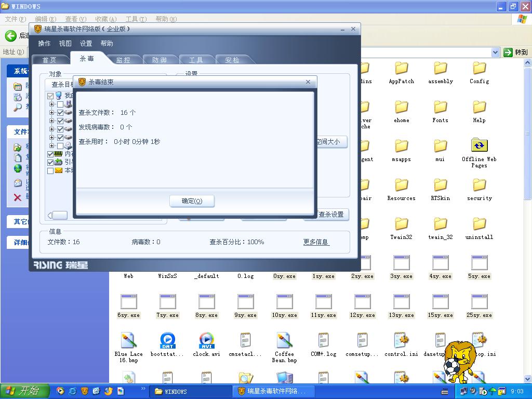532x399 pixels.
Task: Select the 5sy.exe file icon
Action: 480,262
